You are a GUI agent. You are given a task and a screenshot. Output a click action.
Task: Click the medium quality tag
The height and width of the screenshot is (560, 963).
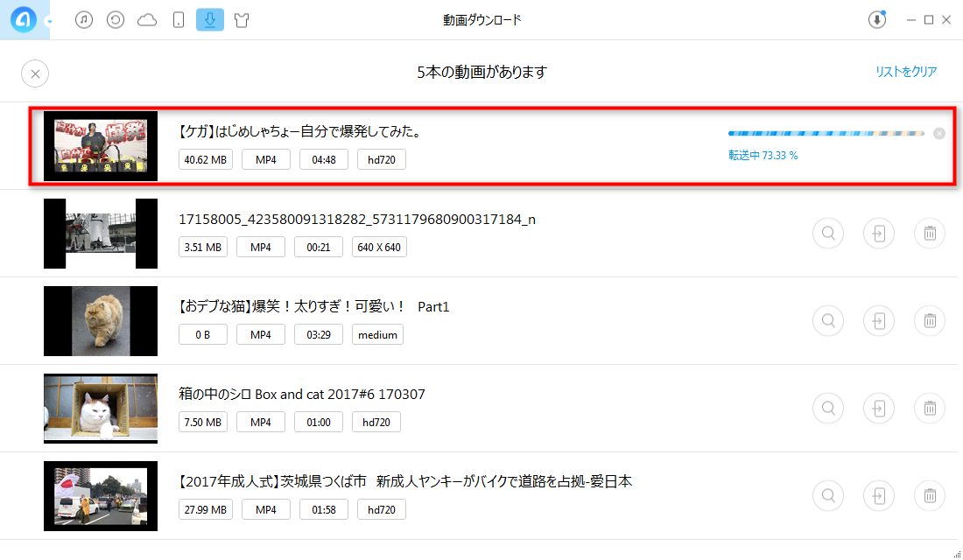(x=377, y=334)
